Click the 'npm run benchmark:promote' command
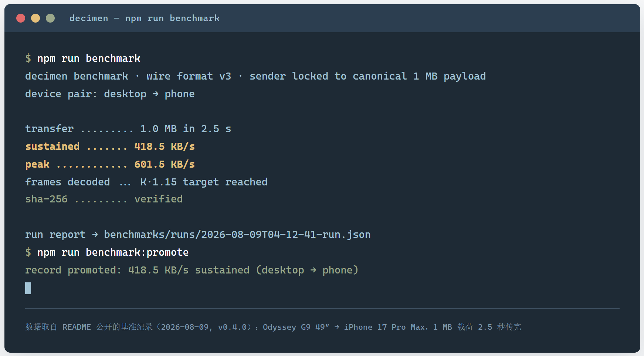644x356 pixels. coord(113,252)
